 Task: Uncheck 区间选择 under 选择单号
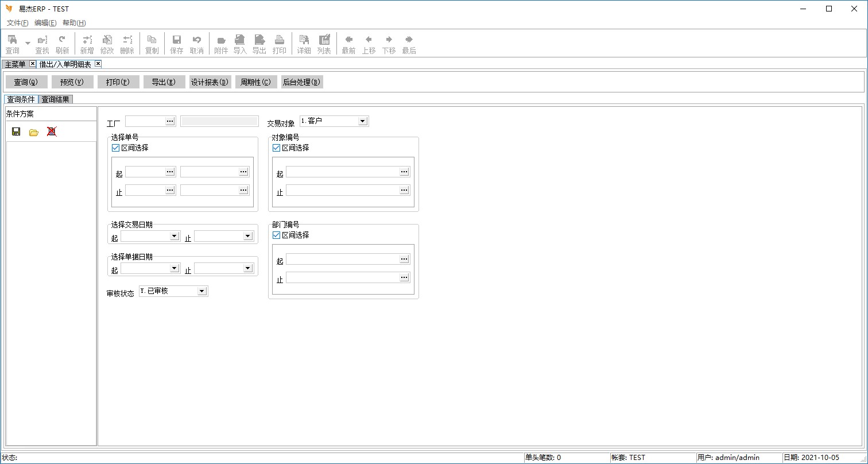click(x=116, y=148)
